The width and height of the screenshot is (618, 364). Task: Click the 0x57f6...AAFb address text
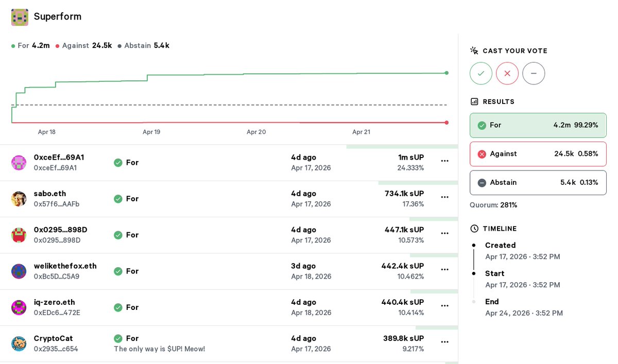pyautogui.click(x=57, y=204)
